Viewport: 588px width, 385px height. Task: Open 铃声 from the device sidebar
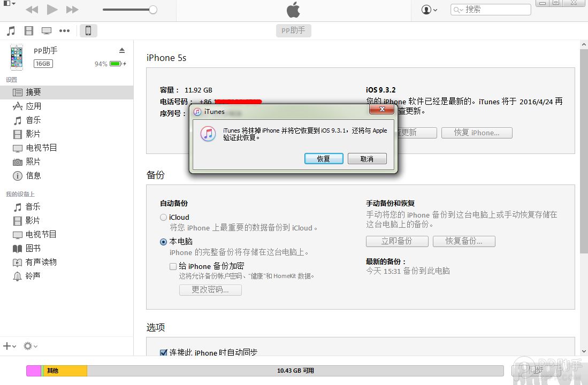click(30, 276)
